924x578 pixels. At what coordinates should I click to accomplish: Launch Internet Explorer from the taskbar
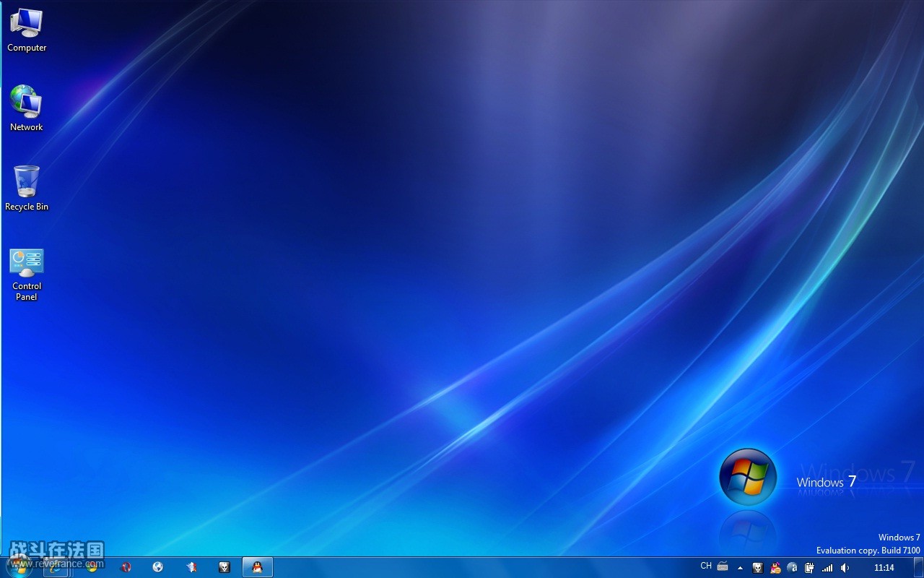point(56,567)
